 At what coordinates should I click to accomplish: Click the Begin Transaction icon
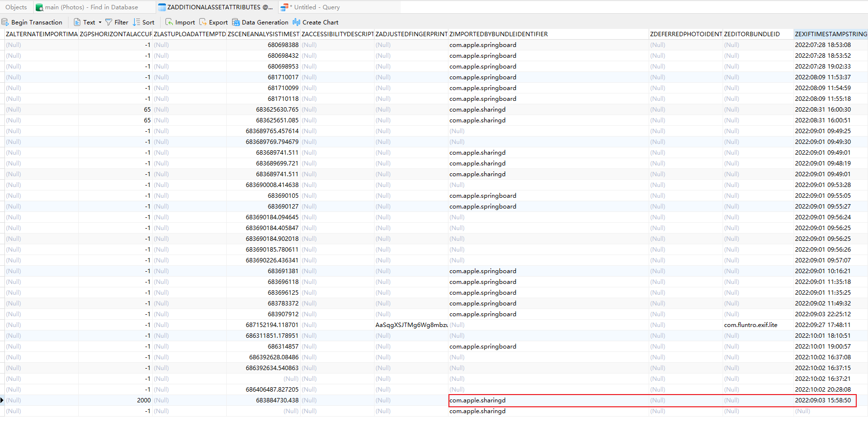coord(5,23)
